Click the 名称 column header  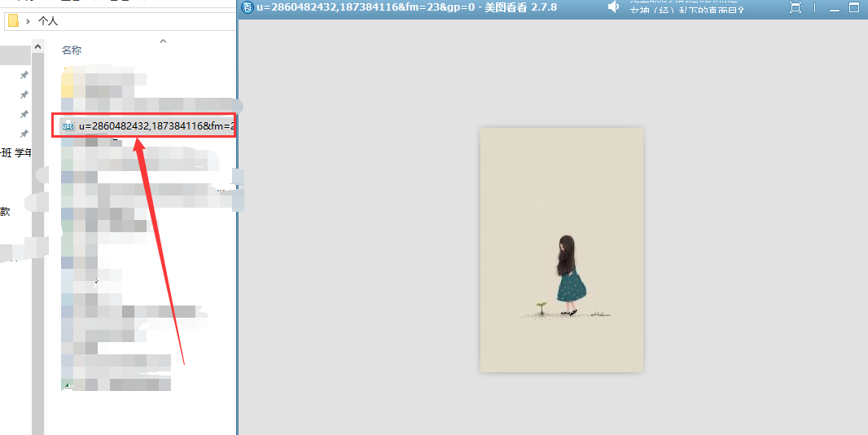tap(72, 51)
